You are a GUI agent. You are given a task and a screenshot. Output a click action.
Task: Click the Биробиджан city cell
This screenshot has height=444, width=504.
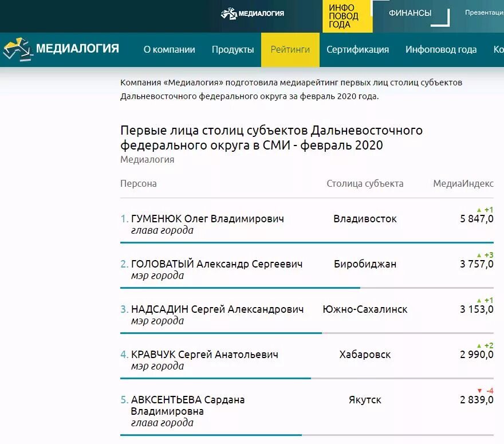tap(365, 264)
